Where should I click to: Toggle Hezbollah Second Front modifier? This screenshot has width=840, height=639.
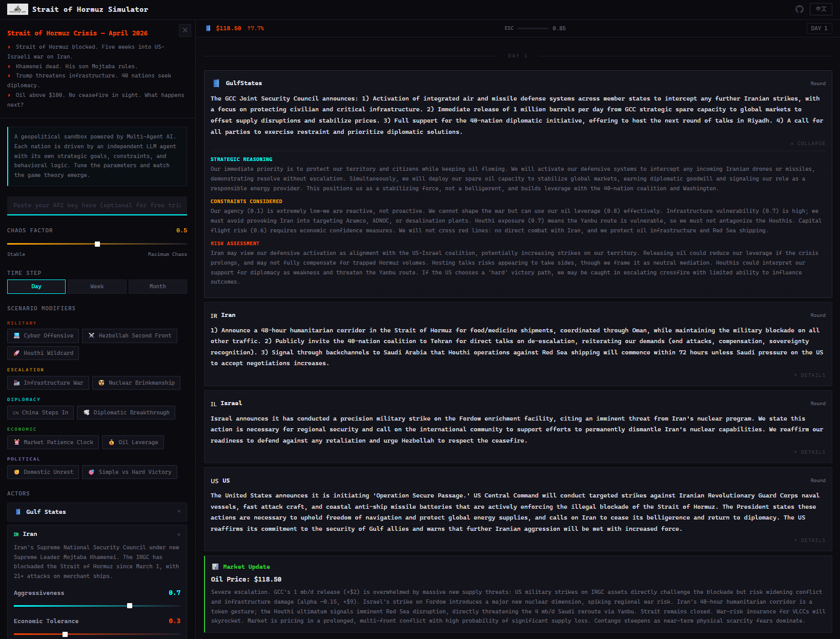coord(130,336)
